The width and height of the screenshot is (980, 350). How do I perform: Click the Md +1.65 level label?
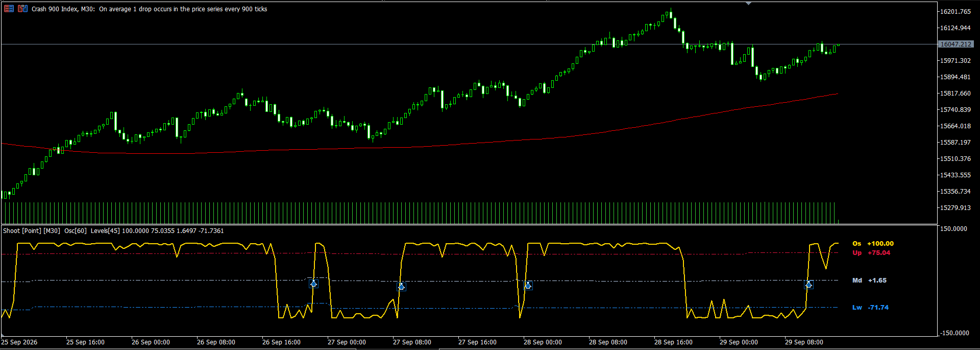869,281
